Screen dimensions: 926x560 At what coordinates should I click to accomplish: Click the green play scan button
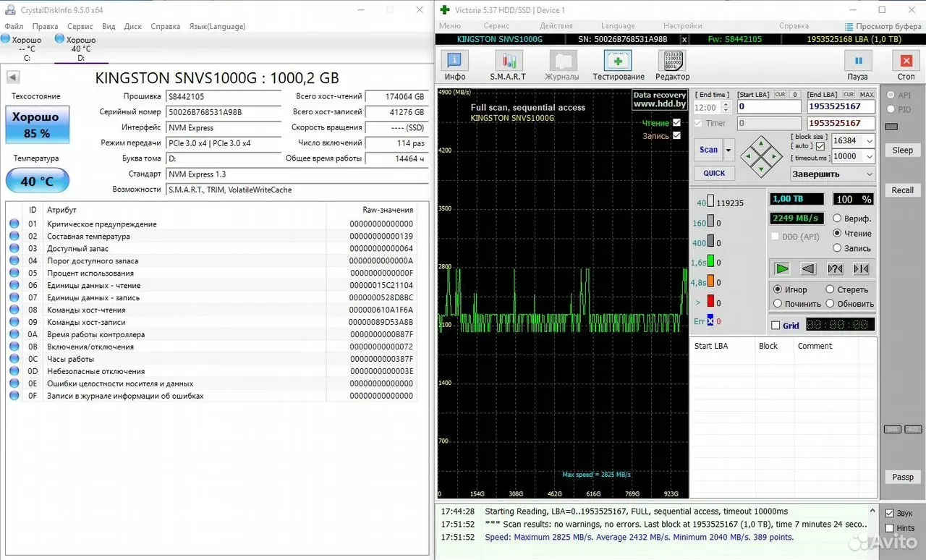pos(782,268)
